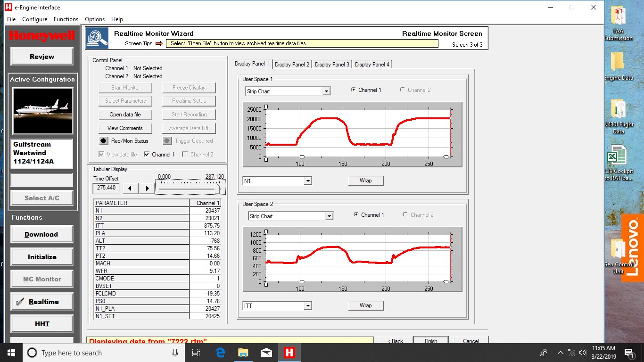
Task: Open File Explorer from the taskbar
Action: 243,353
